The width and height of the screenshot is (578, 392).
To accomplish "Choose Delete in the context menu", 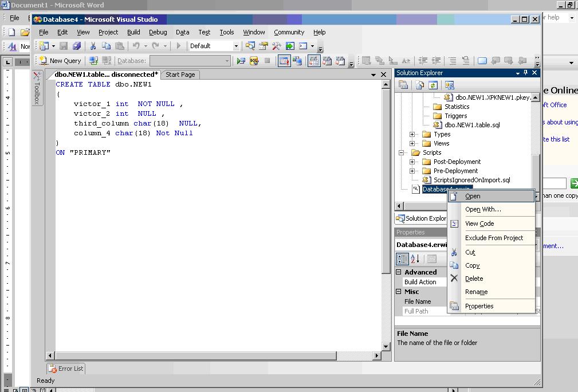I will click(491, 279).
